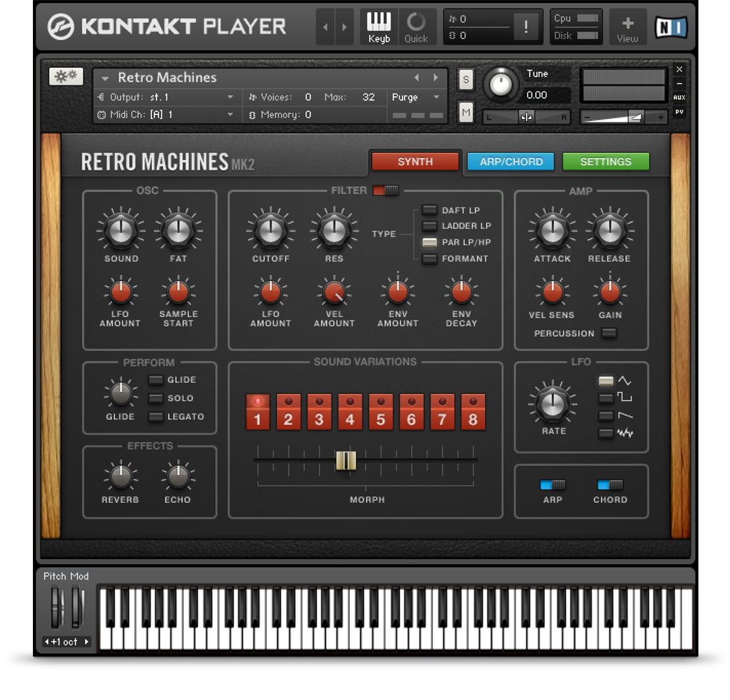Screen dimensions: 730x700
Task: Go to next rack page arrow
Action: (344, 27)
